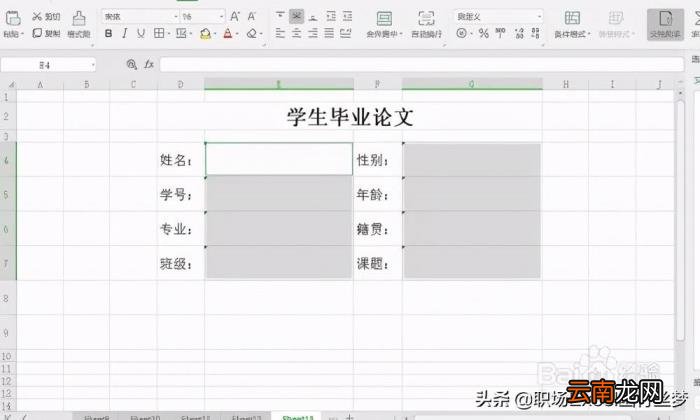
Task: Add a new sheet with plus button
Action: click(x=350, y=417)
